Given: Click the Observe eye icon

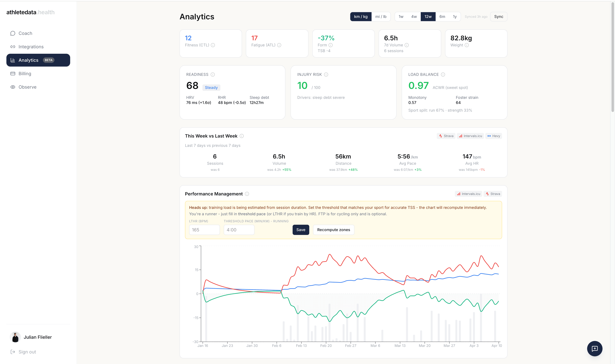Looking at the screenshot, I should (13, 87).
